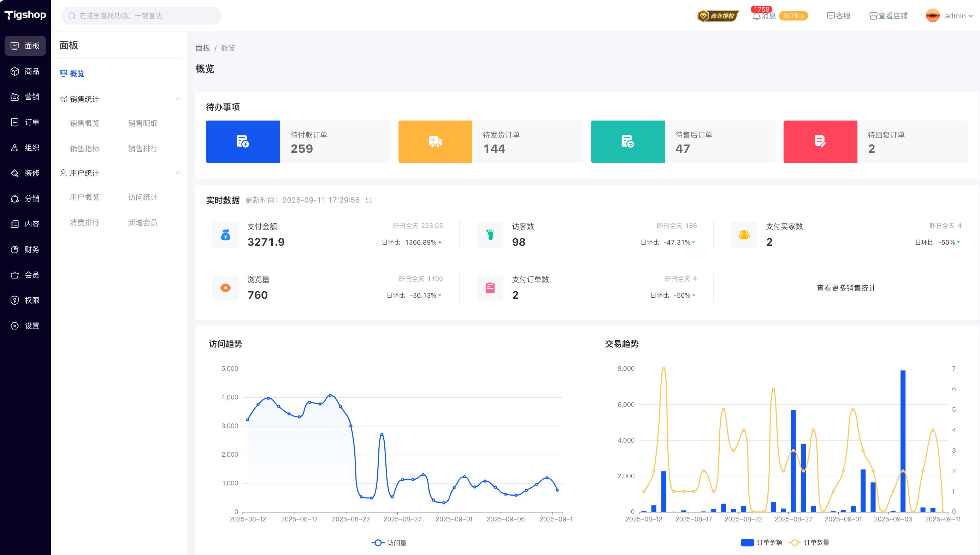Screen dimensions: 980x555
Task: Click the 浏览量 value 760
Action: click(x=258, y=295)
